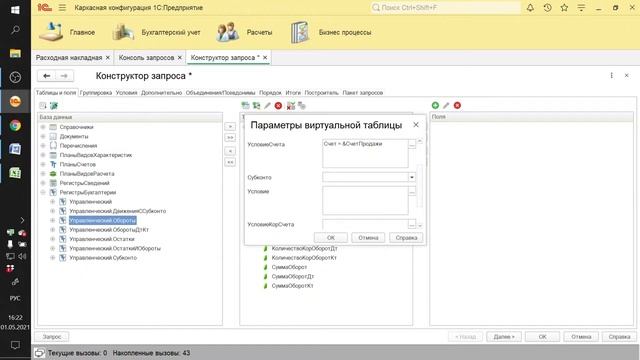Close the Параметры виртуальной таблицы dialog

pyautogui.click(x=416, y=124)
